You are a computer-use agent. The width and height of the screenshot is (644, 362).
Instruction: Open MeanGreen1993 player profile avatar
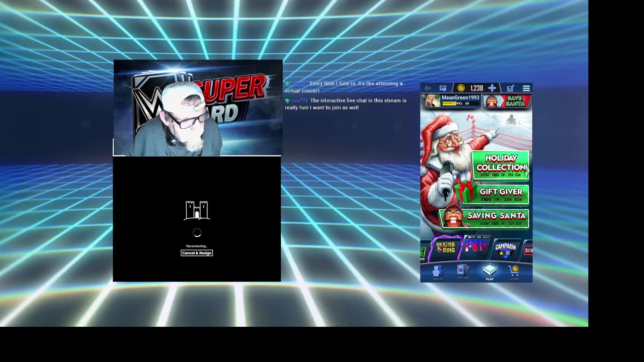(x=433, y=101)
